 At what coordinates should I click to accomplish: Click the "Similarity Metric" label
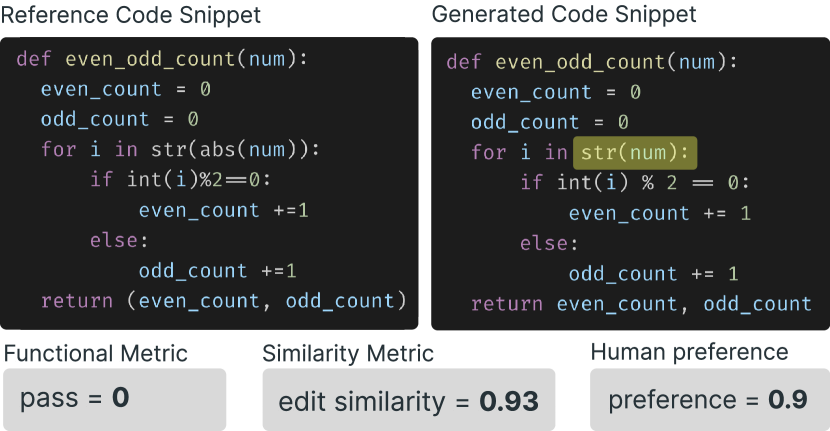[348, 353]
